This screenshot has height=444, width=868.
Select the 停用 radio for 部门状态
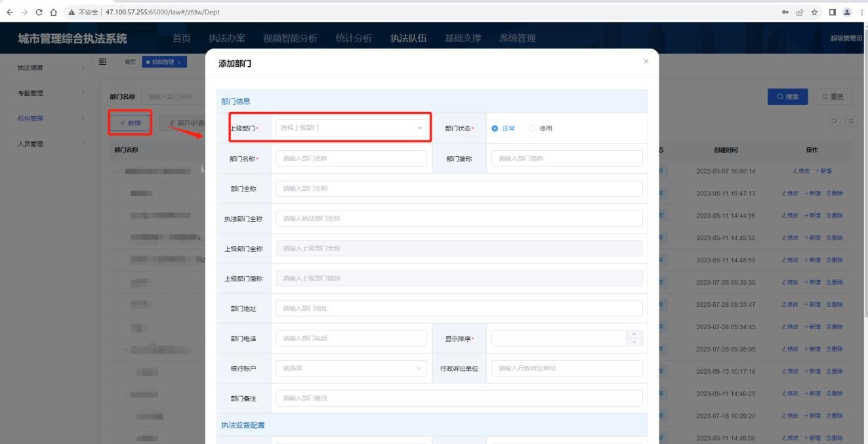click(x=532, y=129)
